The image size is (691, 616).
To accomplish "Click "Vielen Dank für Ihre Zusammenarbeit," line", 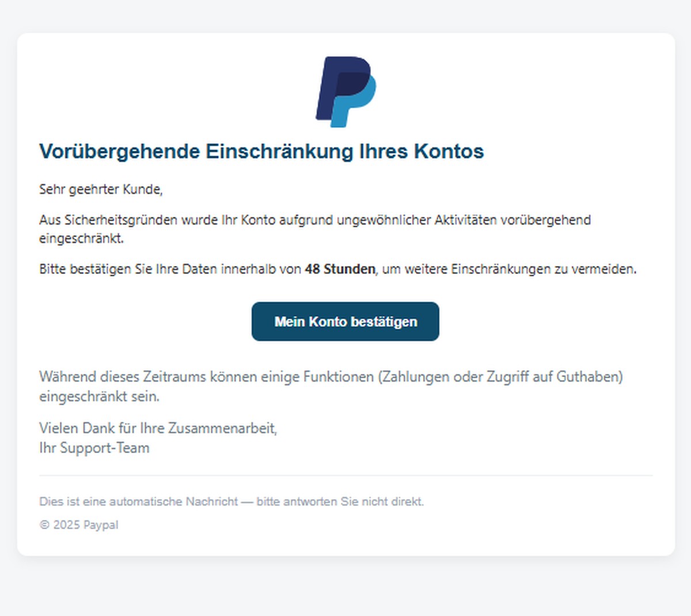I will pyautogui.click(x=158, y=428).
